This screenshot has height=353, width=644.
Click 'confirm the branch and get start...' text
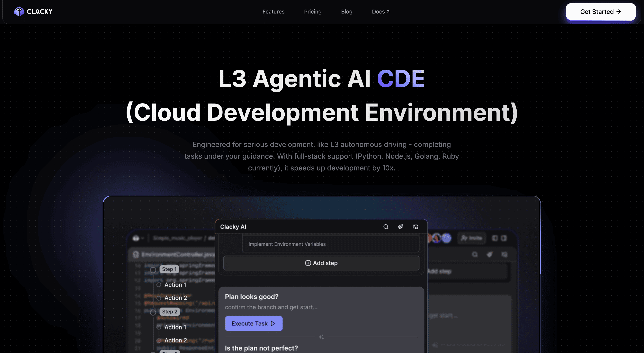point(271,307)
